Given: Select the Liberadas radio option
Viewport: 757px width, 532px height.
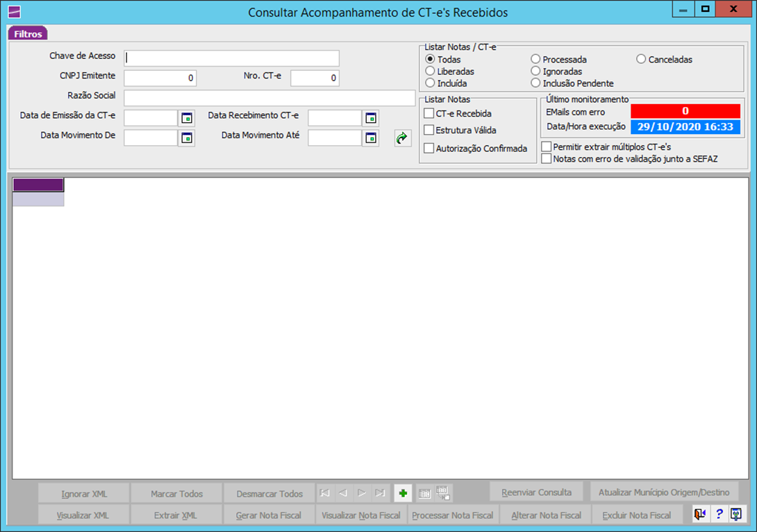Looking at the screenshot, I should click(431, 72).
